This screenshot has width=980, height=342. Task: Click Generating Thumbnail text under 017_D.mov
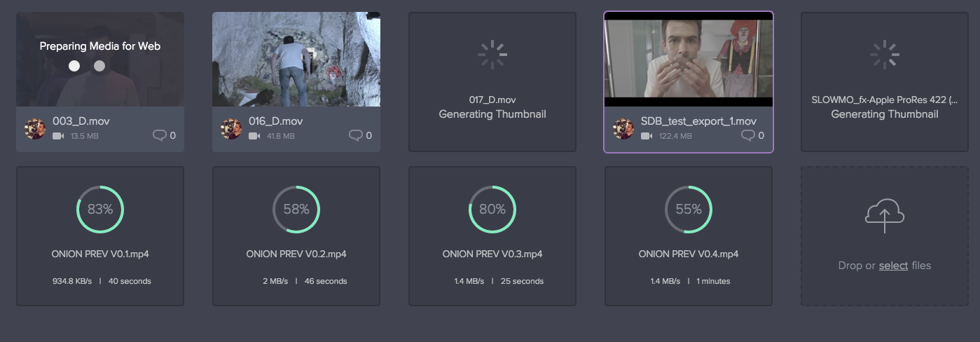coord(492,114)
